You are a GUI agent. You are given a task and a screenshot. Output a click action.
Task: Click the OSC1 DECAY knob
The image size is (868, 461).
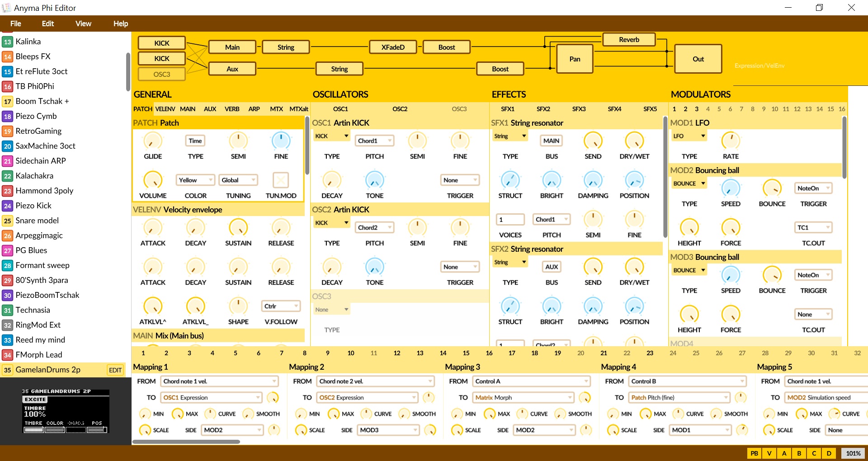pyautogui.click(x=332, y=180)
